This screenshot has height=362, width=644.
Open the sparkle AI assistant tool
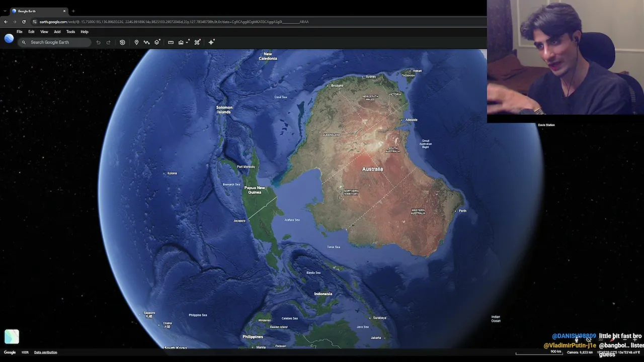point(211,42)
